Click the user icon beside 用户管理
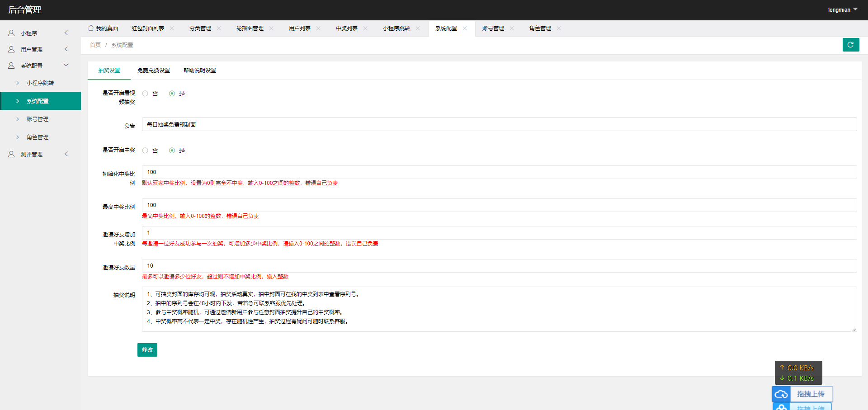The height and width of the screenshot is (410, 868). pos(11,49)
